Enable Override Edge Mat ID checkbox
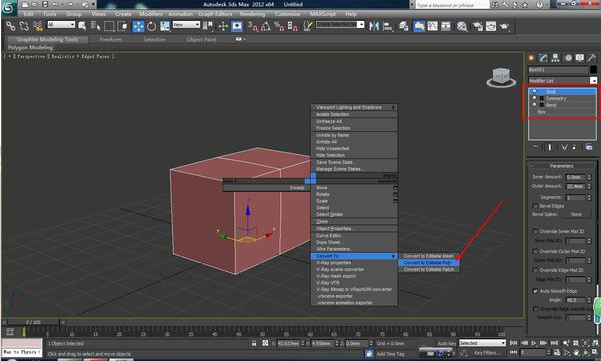The height and width of the screenshot is (361, 601). click(x=535, y=270)
